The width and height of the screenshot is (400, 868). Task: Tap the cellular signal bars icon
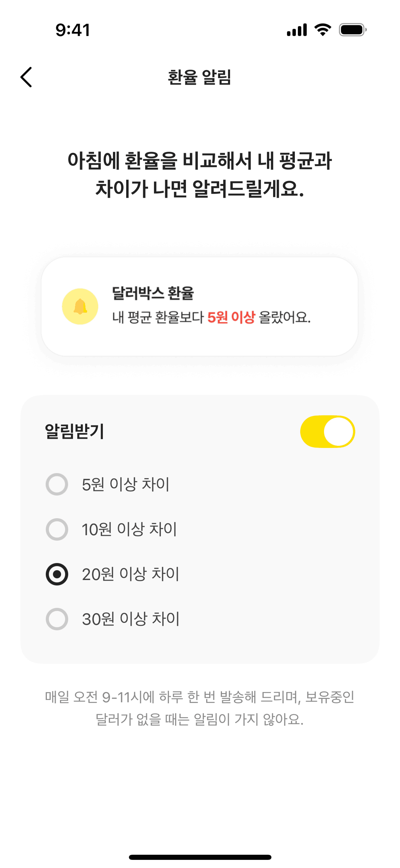click(x=297, y=30)
